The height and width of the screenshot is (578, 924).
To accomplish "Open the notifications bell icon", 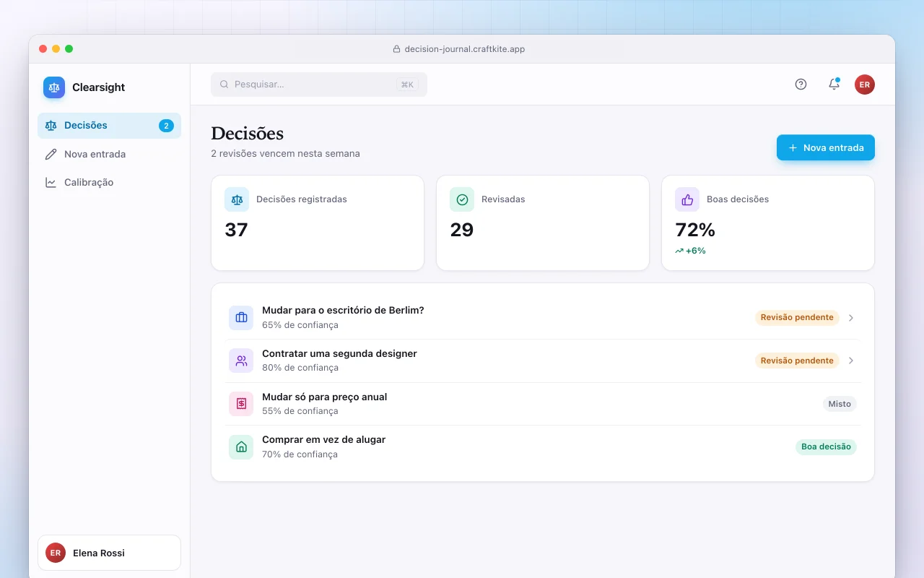I will pyautogui.click(x=834, y=85).
